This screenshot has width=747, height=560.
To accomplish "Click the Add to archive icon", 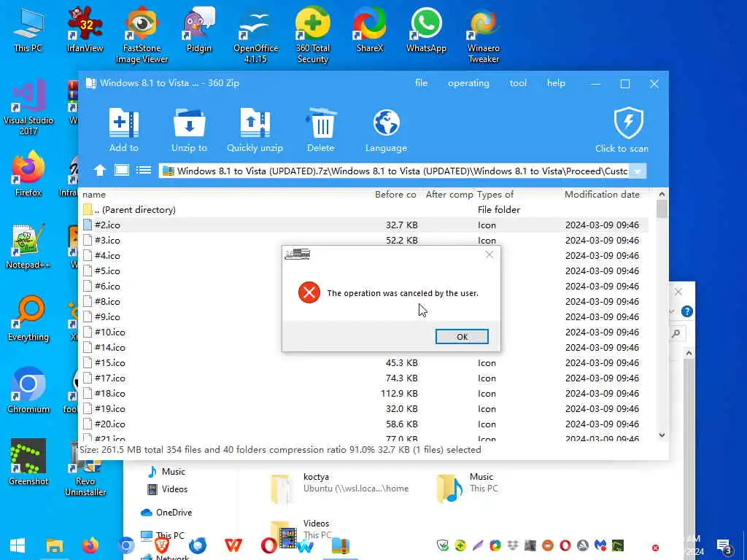I will click(x=124, y=122).
